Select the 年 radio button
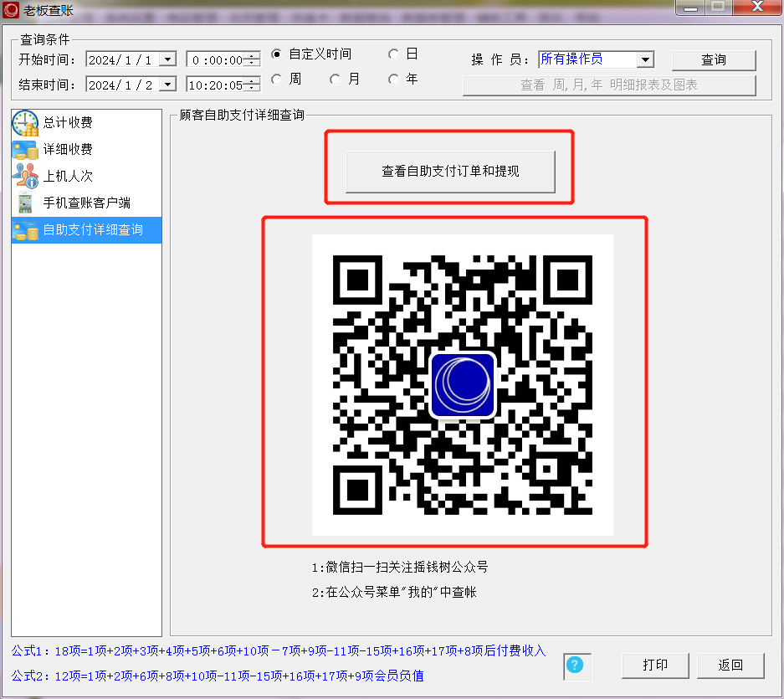The image size is (784, 699). point(393,79)
